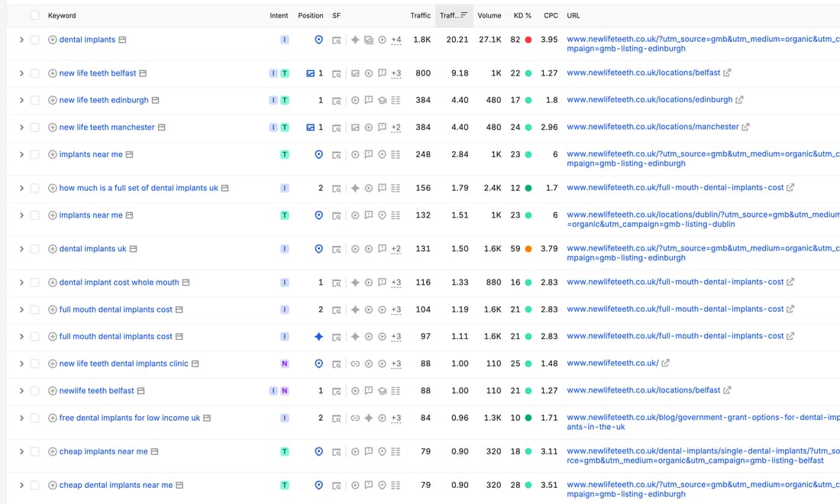Viewport: 840px width, 504px height.
Task: Check the box for 'new life teeth edinburgh' row
Action: tap(35, 100)
